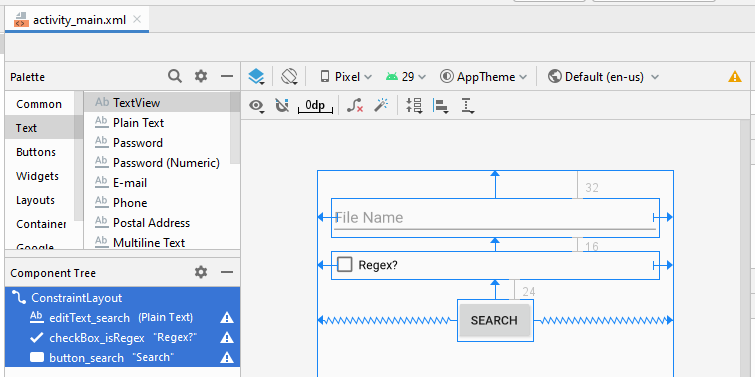
Task: Open Palette settings gear icon
Action: point(201,76)
